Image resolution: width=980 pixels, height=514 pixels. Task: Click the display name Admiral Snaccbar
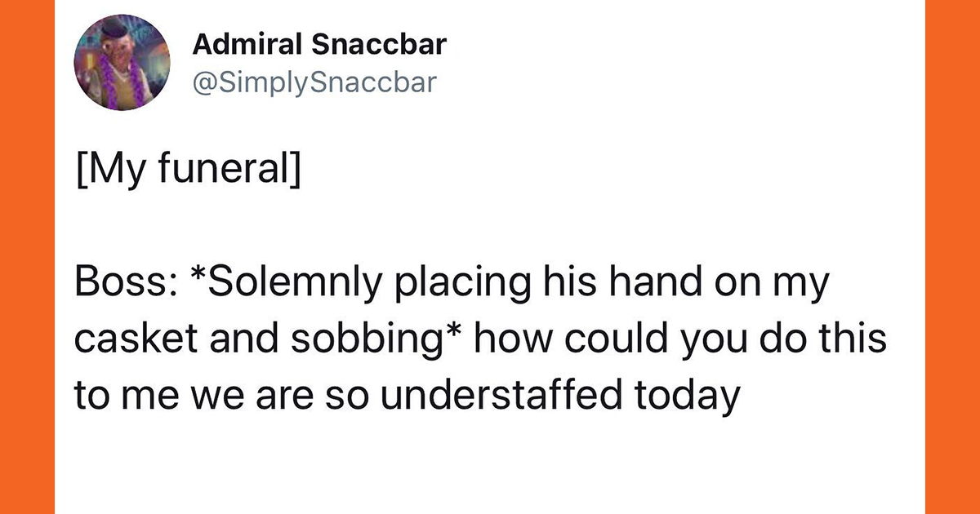tap(319, 44)
